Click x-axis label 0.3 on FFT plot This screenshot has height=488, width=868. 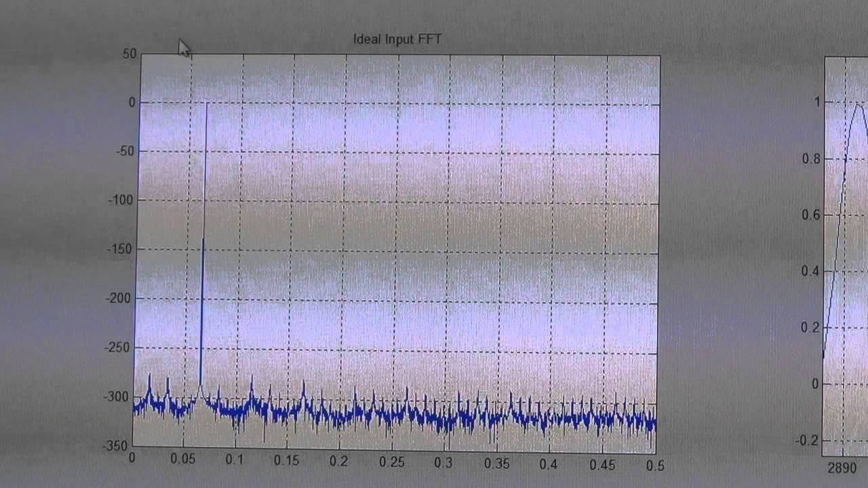(x=443, y=463)
